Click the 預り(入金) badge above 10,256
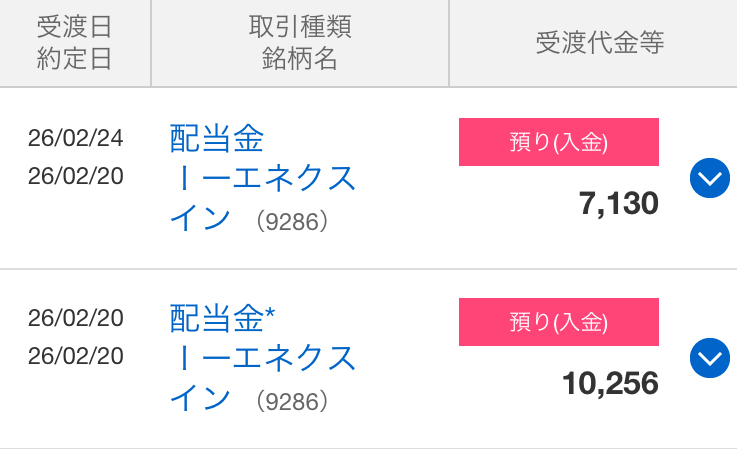The width and height of the screenshot is (737, 449). tap(558, 322)
